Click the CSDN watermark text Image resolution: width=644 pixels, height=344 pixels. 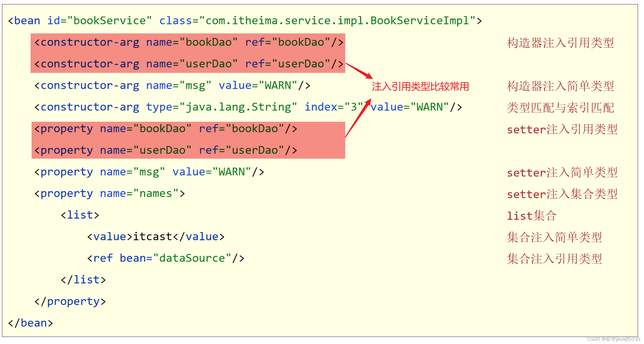pyautogui.click(x=613, y=339)
